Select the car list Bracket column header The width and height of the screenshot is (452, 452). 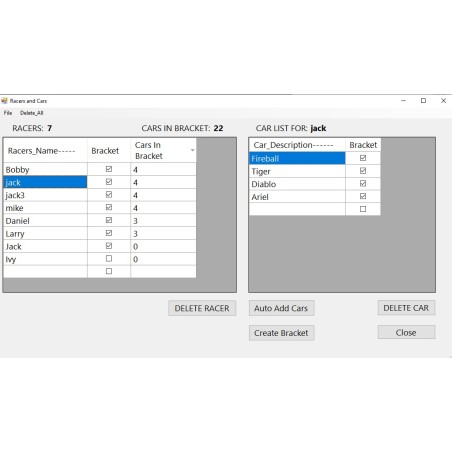(x=363, y=145)
